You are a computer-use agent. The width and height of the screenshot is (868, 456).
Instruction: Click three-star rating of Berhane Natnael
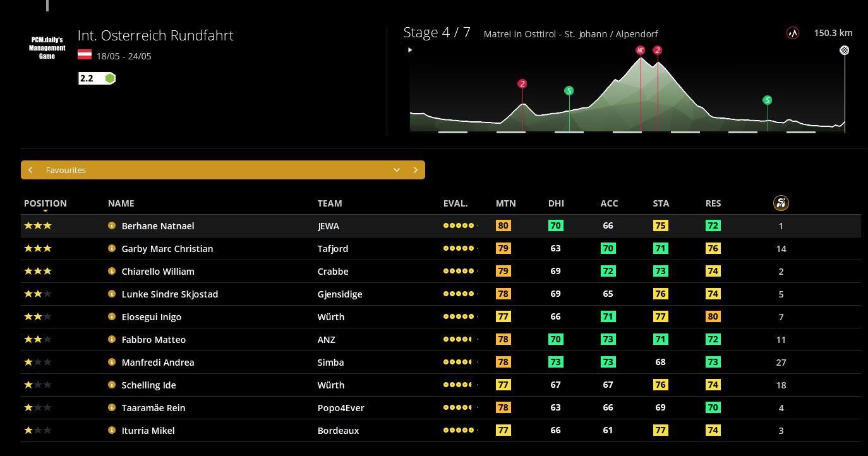38,225
